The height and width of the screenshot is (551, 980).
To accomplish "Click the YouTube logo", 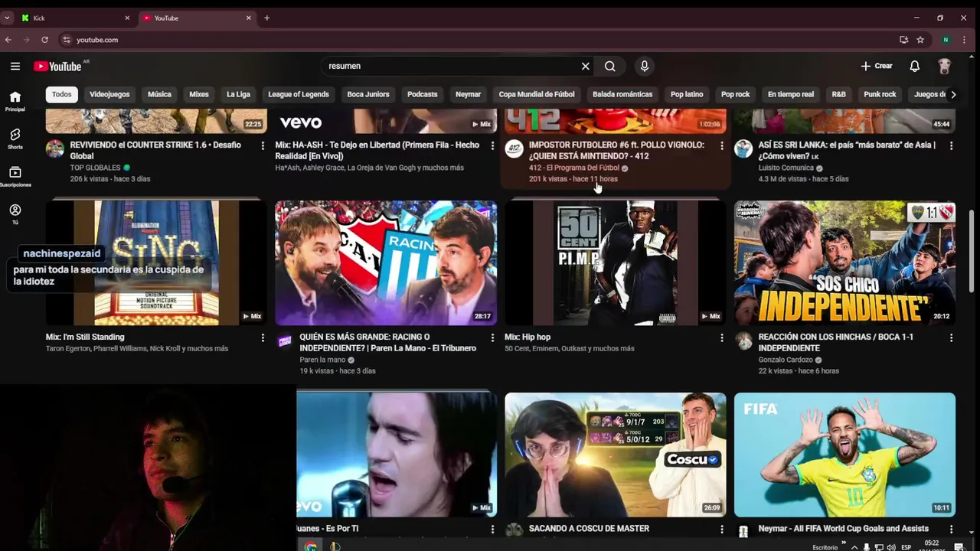I will pos(58,66).
